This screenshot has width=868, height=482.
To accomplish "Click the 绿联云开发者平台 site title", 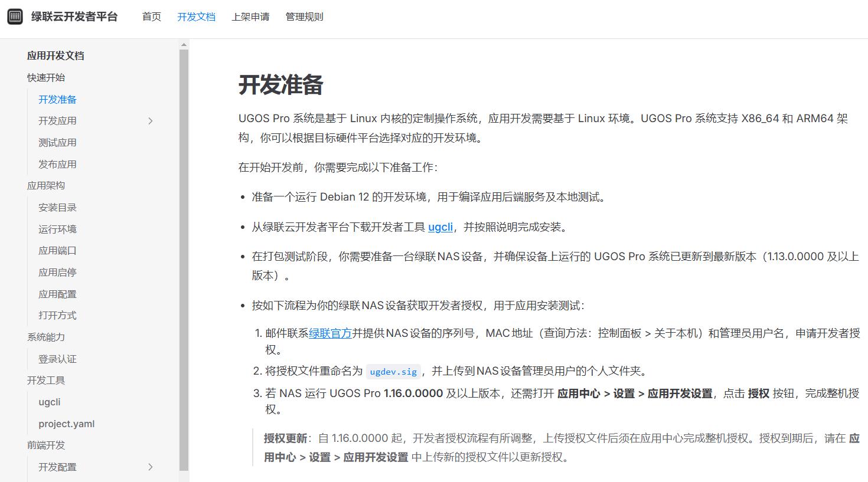I will (x=74, y=17).
